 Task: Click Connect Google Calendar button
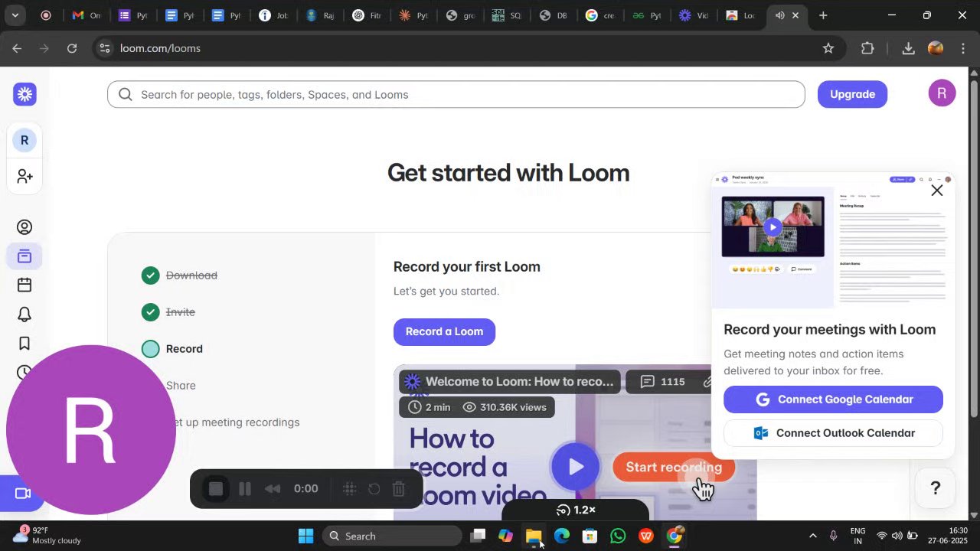833,399
